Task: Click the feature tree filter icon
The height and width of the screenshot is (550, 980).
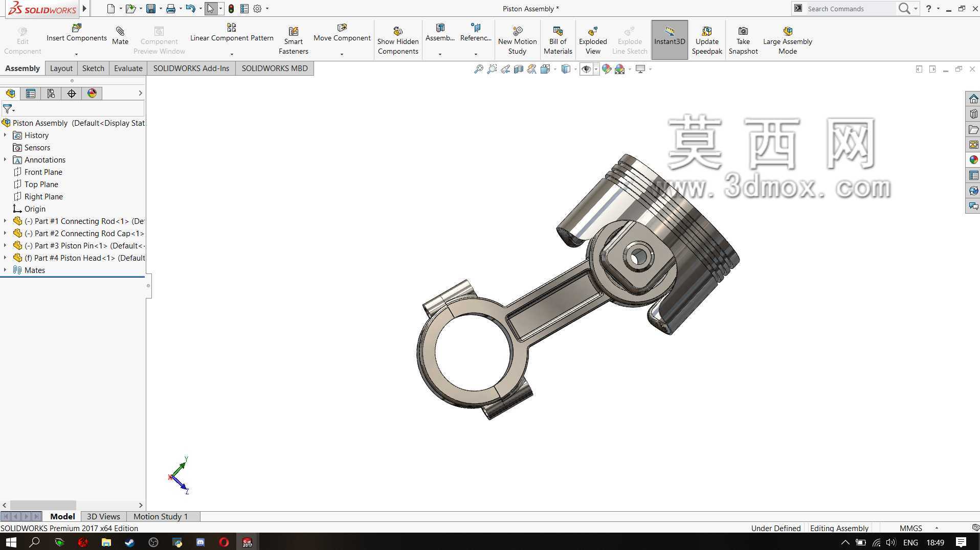Action: (8, 109)
